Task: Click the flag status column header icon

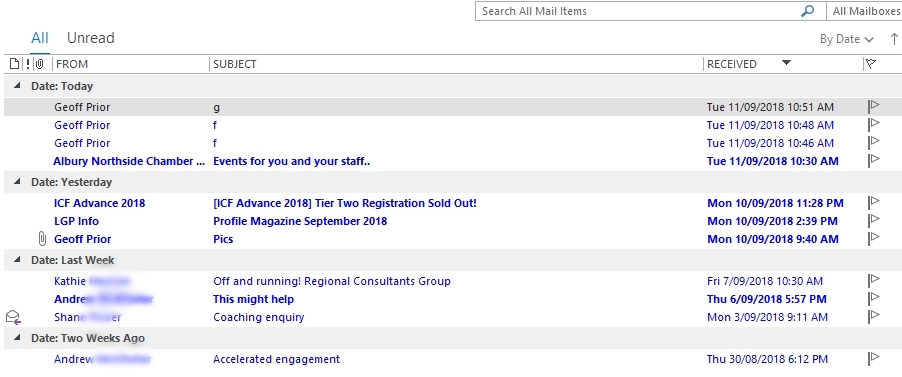Action: point(871,64)
